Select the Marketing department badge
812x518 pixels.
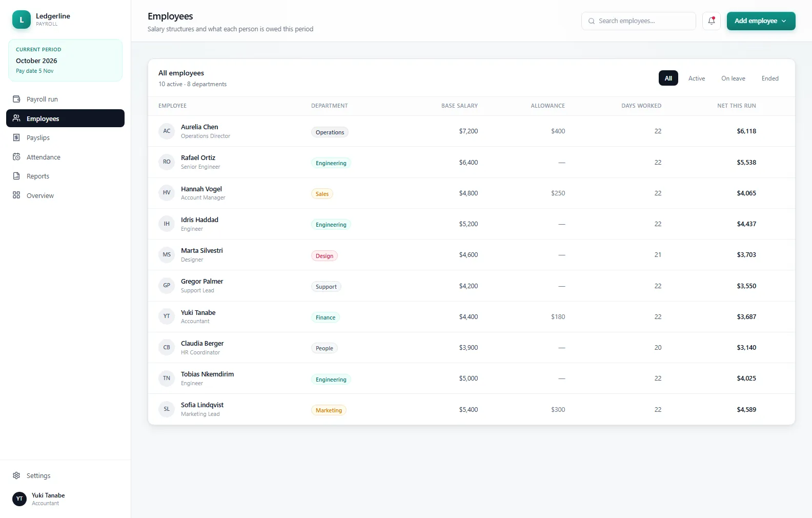tap(329, 410)
